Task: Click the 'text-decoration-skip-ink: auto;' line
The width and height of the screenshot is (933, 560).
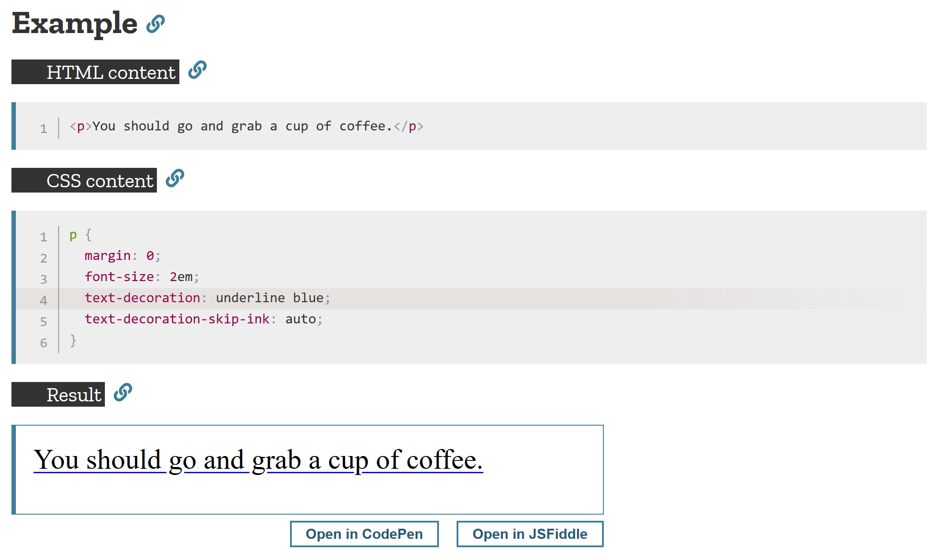Action: (204, 319)
